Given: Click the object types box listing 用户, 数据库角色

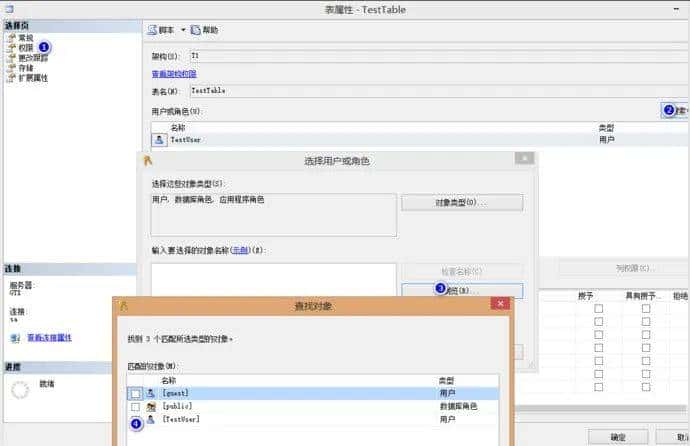Looking at the screenshot, I should tap(274, 215).
